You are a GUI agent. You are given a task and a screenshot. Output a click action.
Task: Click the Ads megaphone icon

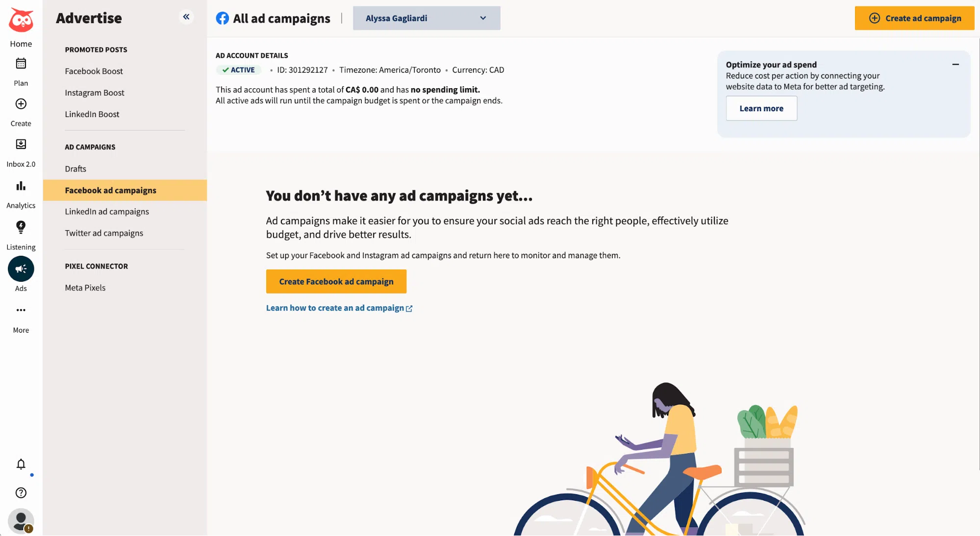click(20, 268)
